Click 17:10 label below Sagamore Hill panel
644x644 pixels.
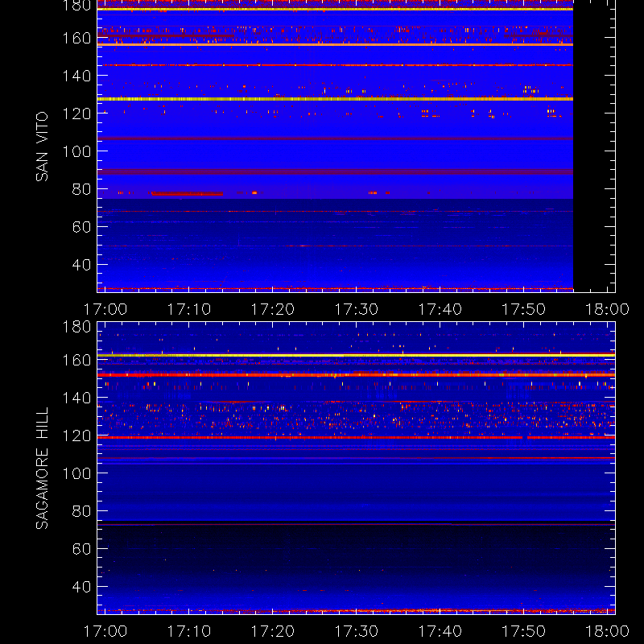(x=189, y=631)
